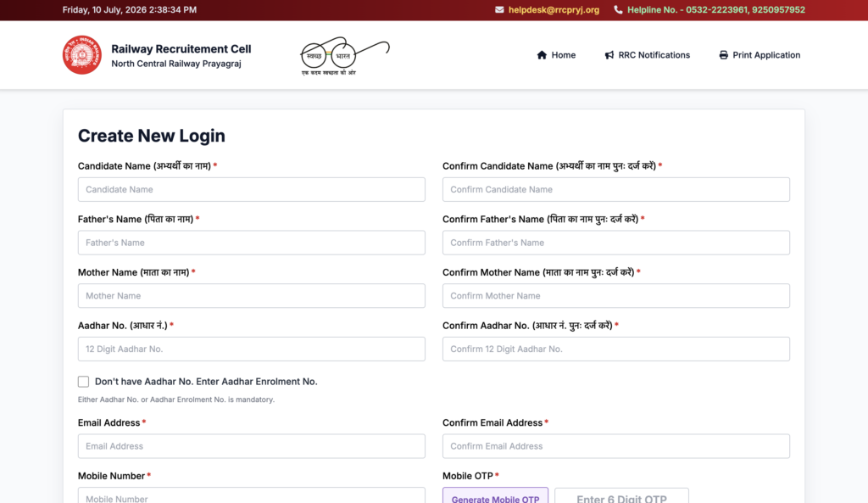The height and width of the screenshot is (503, 868).
Task: Click the Generate Mobile OTP button
Action: click(495, 496)
